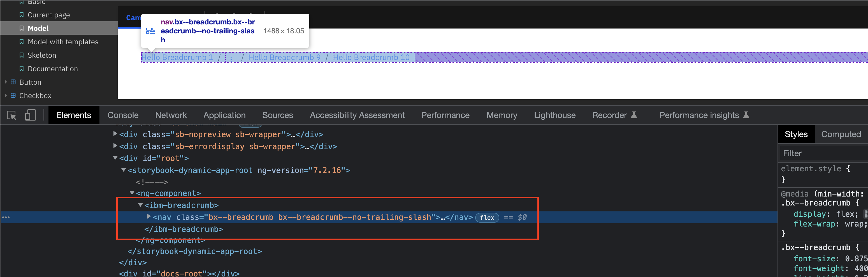Open the Sources tab
The height and width of the screenshot is (277, 868).
pyautogui.click(x=278, y=115)
